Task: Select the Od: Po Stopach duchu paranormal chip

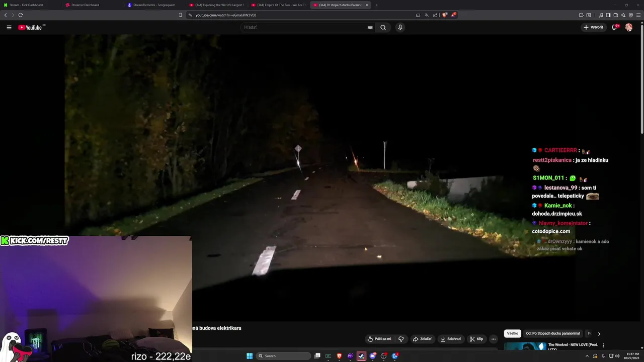Action: point(553,333)
